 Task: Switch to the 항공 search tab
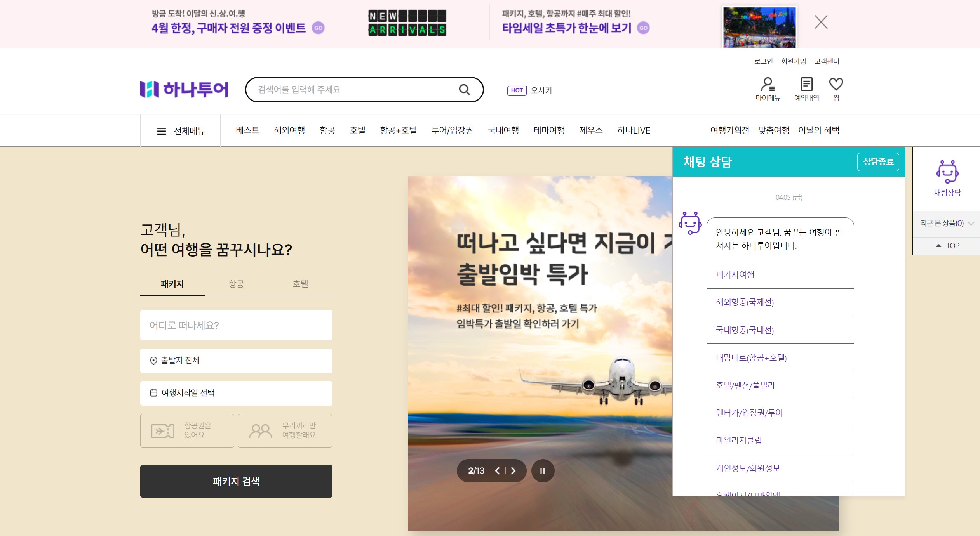click(x=236, y=284)
